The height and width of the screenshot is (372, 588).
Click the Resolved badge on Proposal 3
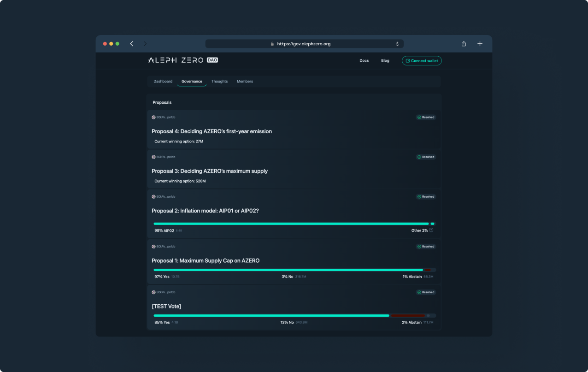426,157
